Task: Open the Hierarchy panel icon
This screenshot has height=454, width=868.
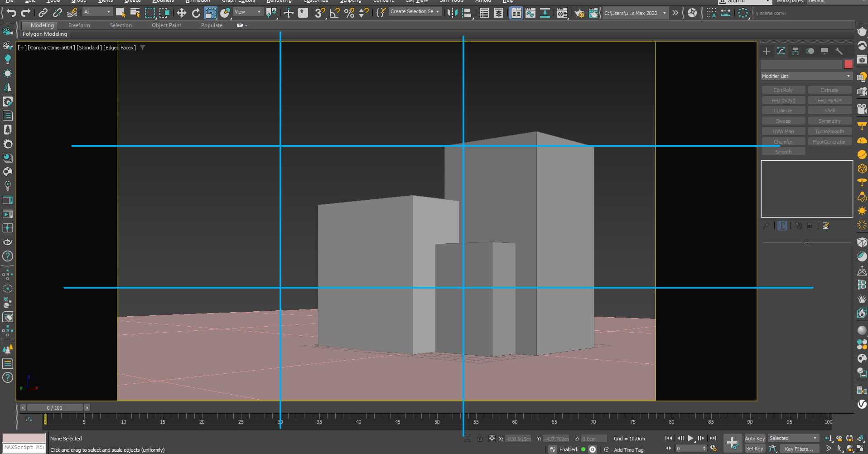Action: [796, 51]
